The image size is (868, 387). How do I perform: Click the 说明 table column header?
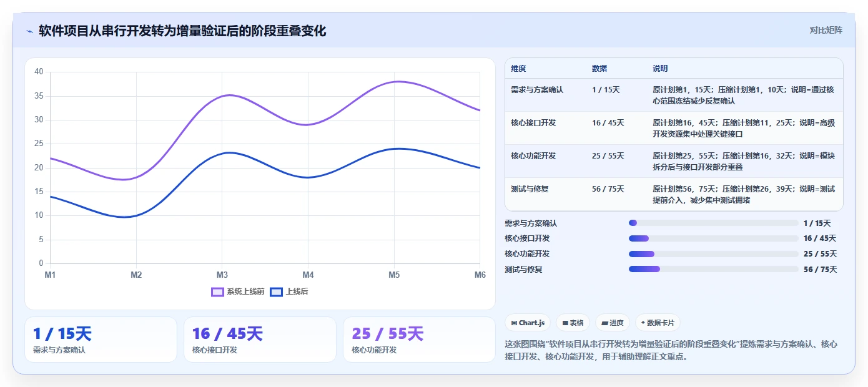pyautogui.click(x=660, y=68)
